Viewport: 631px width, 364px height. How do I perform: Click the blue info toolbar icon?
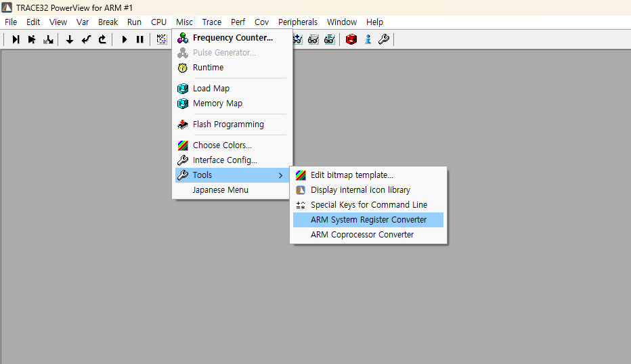click(x=368, y=40)
